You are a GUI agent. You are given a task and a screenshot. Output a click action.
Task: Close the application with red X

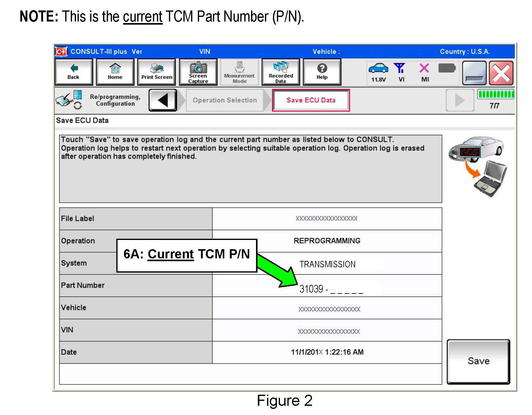tap(501, 73)
